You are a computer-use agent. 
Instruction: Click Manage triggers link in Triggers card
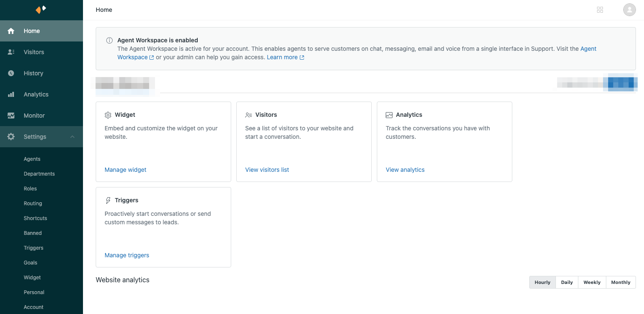pos(127,255)
